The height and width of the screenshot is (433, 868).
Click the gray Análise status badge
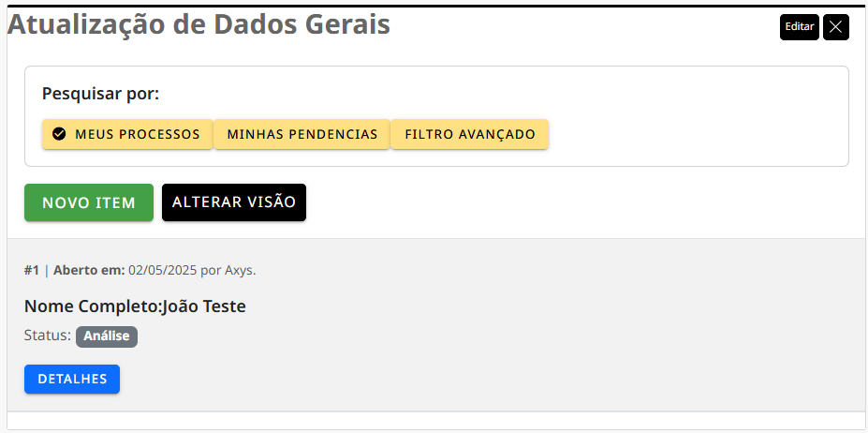click(107, 336)
